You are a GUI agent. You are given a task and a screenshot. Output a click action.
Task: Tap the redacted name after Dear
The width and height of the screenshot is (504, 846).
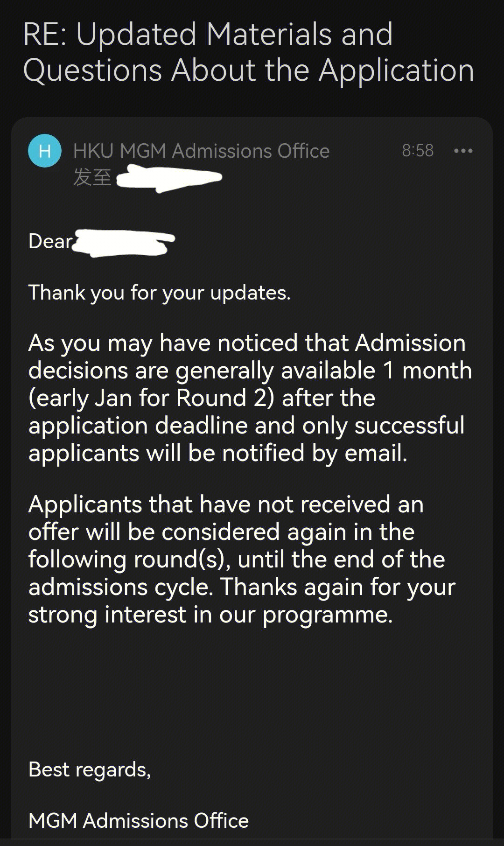pos(124,243)
